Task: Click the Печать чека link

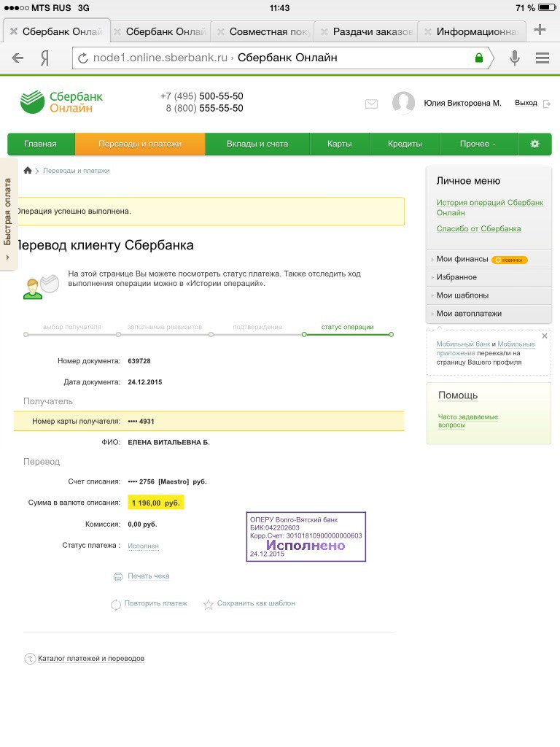Action: (x=148, y=576)
